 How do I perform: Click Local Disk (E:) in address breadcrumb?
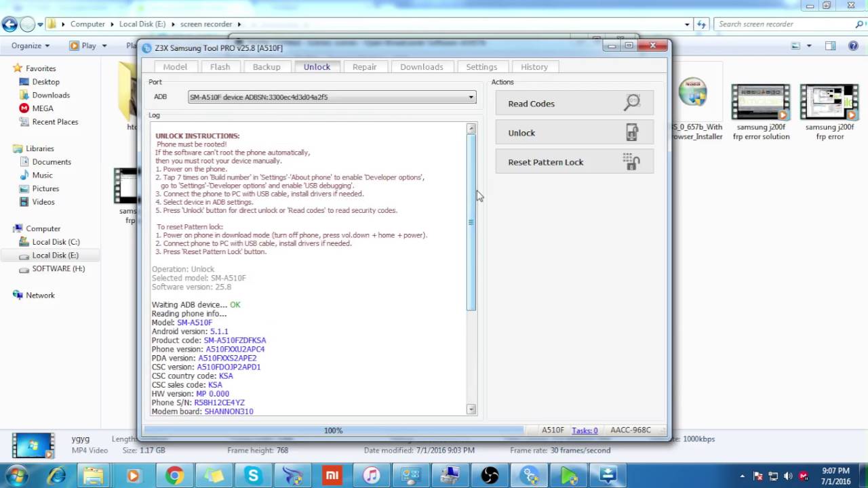click(x=142, y=24)
